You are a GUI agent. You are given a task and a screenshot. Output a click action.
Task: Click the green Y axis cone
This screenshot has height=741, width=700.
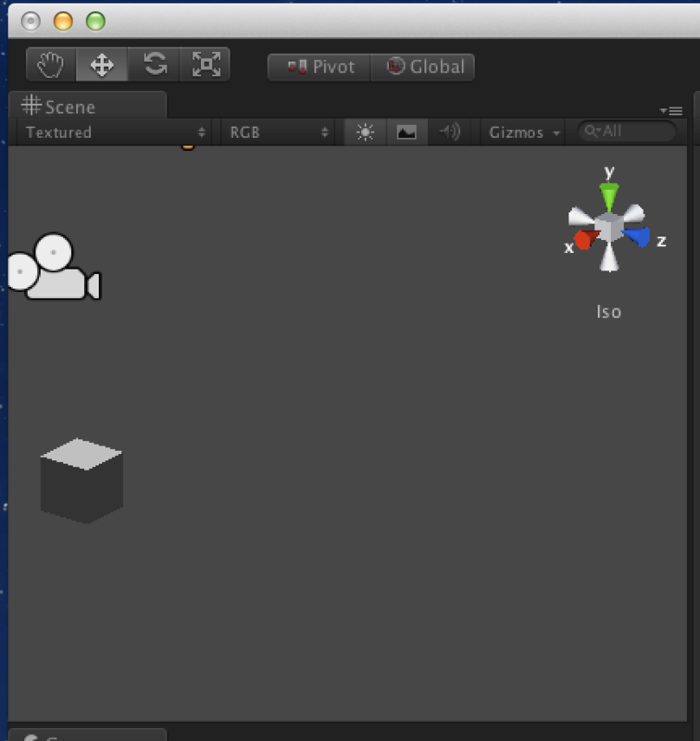609,196
